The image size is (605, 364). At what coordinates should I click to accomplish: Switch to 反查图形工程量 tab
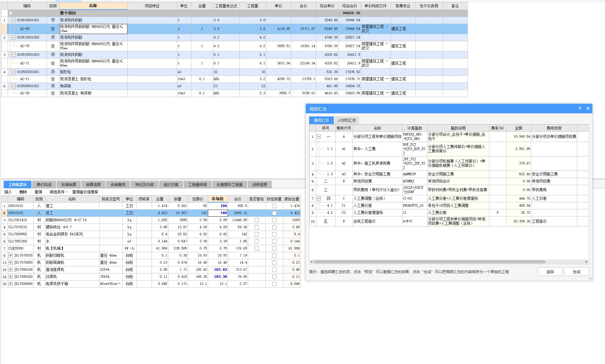(230, 184)
